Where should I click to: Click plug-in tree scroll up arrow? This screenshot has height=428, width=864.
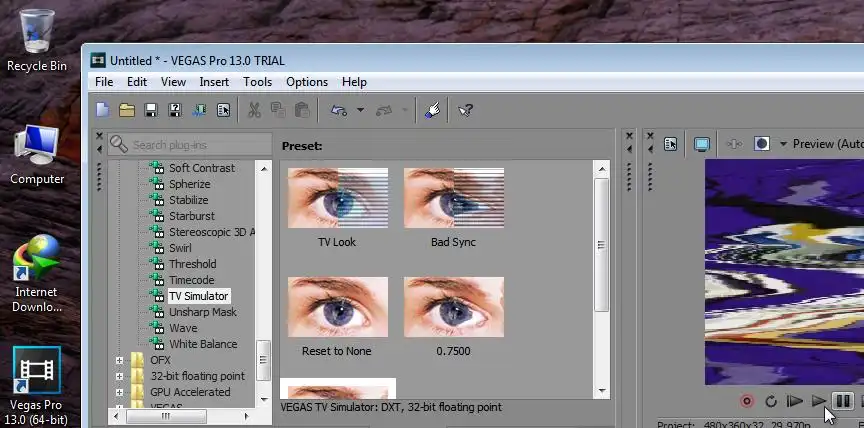click(x=263, y=169)
